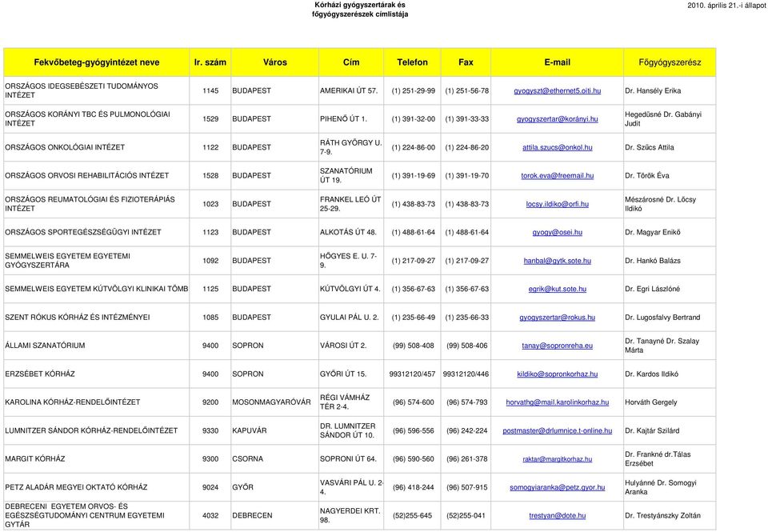Click fax number "(1) 224-86-20"

(x=466, y=147)
